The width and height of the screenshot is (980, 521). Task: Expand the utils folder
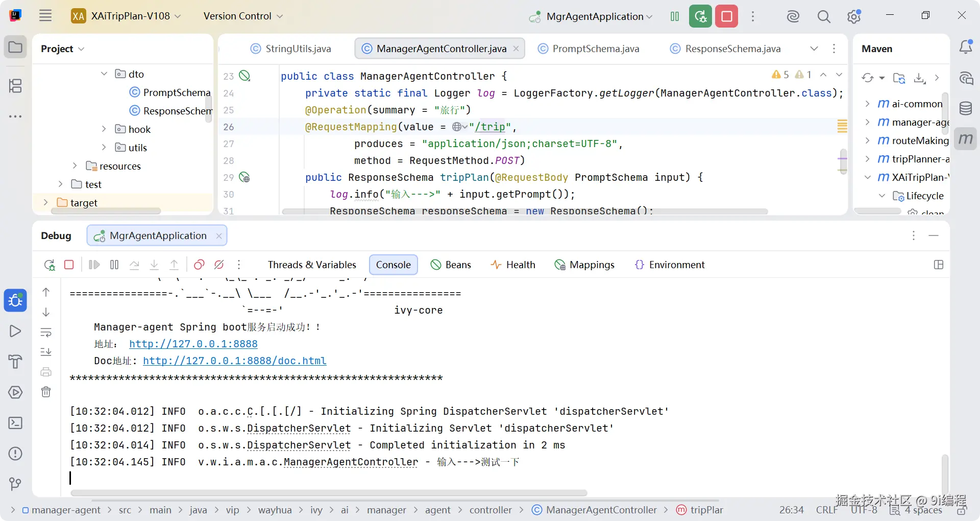pyautogui.click(x=104, y=147)
